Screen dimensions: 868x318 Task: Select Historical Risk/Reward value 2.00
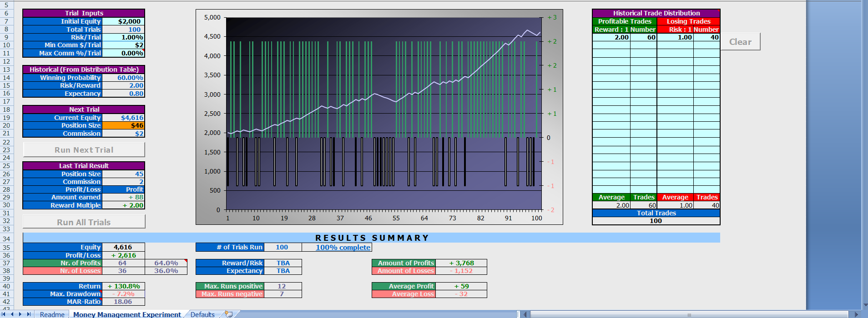123,85
